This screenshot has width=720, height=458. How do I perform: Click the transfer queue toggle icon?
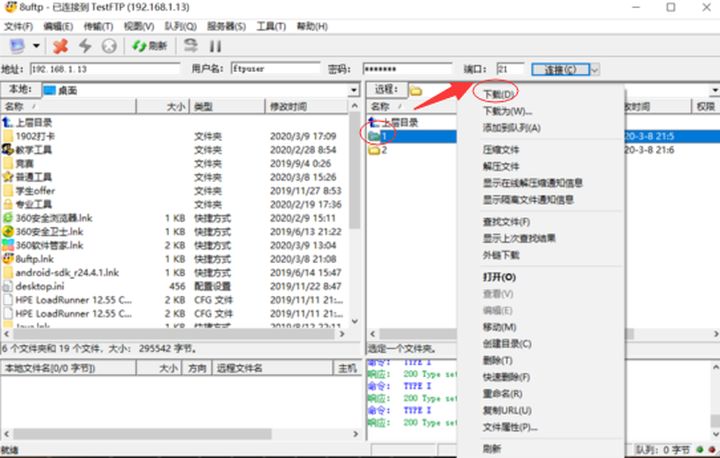(190, 46)
